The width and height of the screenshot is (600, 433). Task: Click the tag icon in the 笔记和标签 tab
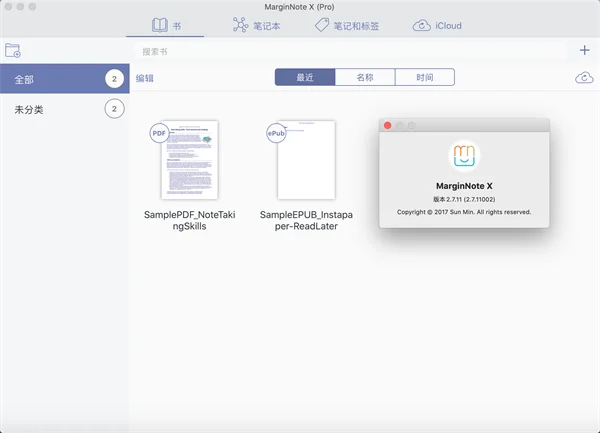[x=321, y=25]
